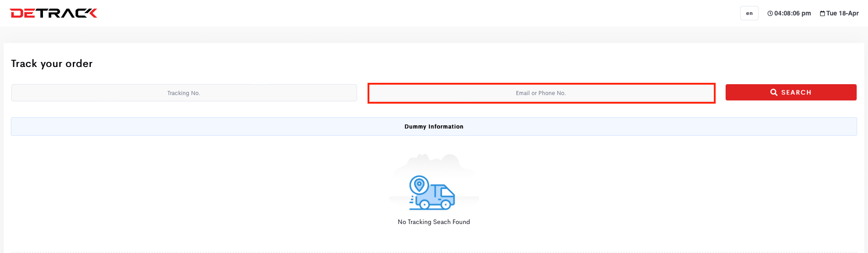Click the Dummy Information bar
The height and width of the screenshot is (253, 868).
[x=434, y=127]
